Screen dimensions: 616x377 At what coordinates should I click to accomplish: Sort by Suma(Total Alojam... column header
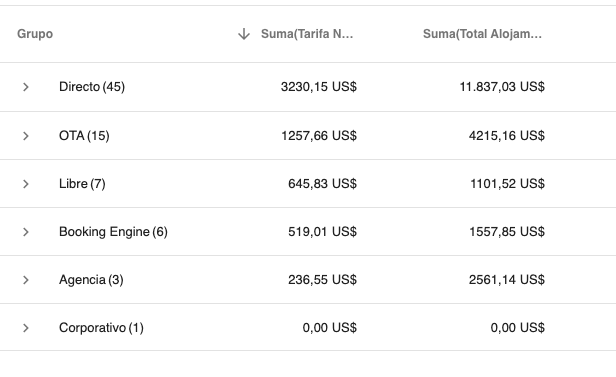482,34
